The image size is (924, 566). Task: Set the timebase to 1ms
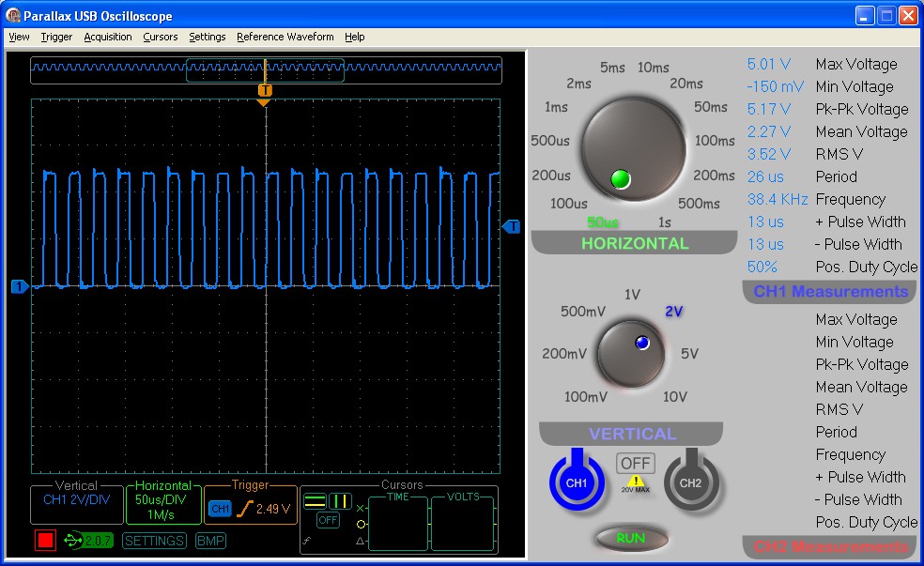556,107
